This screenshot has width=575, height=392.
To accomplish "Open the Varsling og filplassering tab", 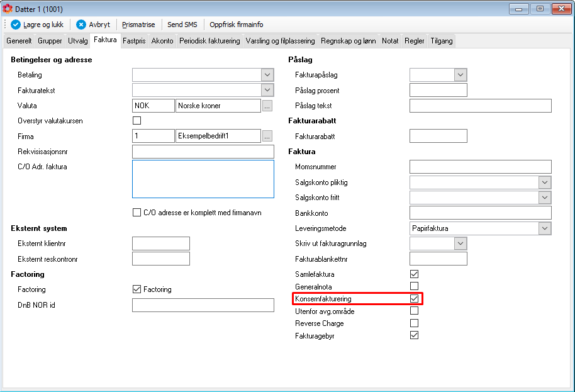I will (280, 41).
